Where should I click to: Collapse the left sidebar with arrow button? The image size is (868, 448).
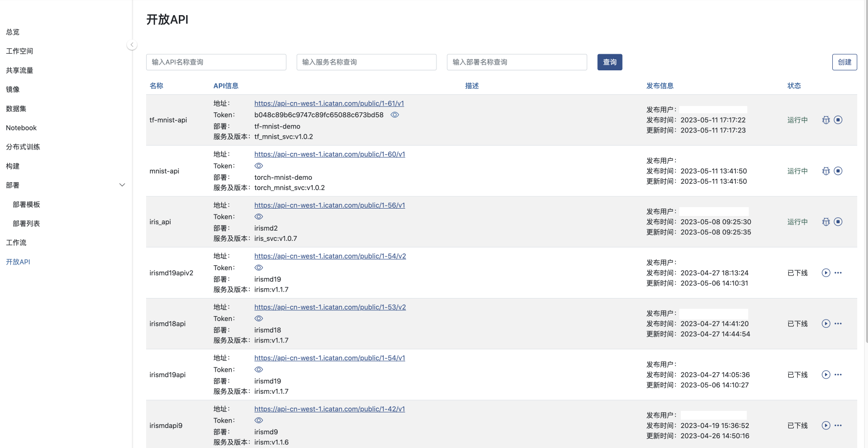tap(131, 45)
